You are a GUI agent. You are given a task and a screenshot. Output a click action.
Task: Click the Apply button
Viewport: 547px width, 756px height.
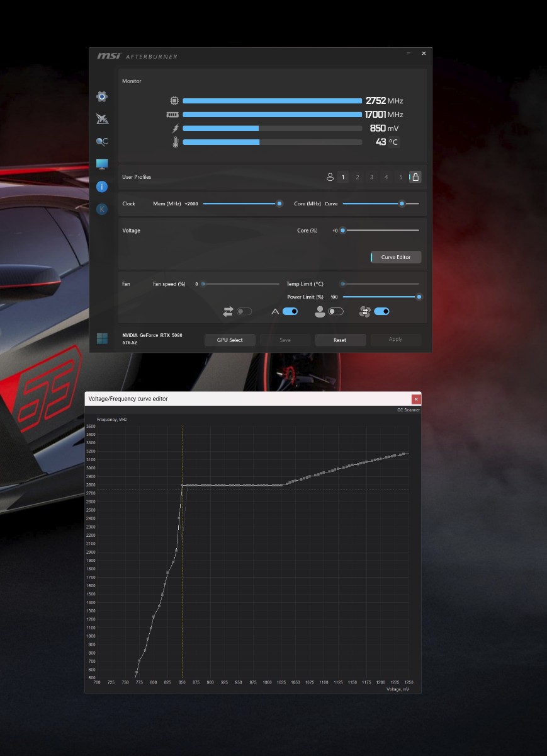point(395,340)
